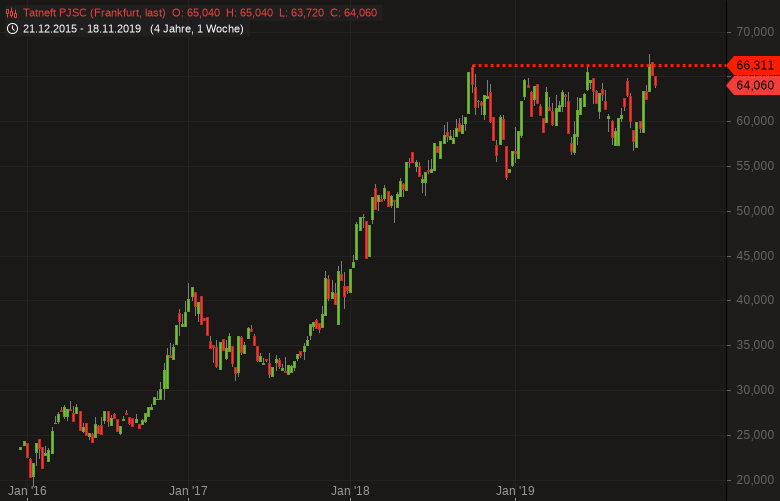Click the 45,000 price axis label
The height and width of the screenshot is (501, 780).
tap(755, 256)
